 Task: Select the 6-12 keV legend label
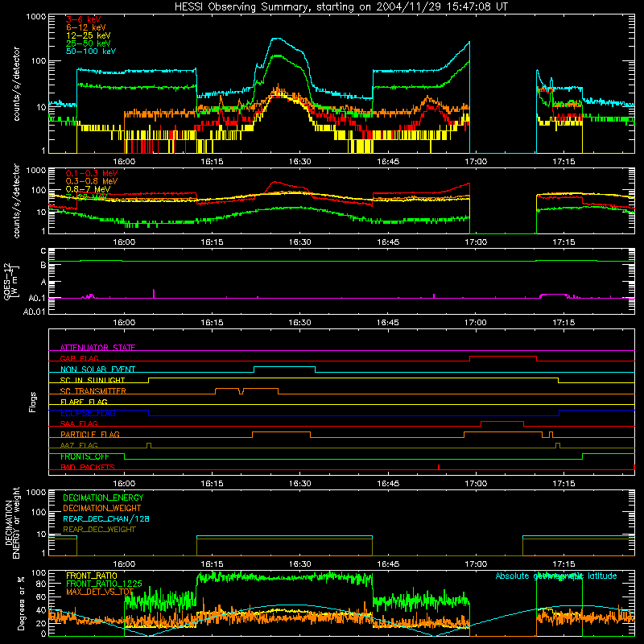(85, 27)
